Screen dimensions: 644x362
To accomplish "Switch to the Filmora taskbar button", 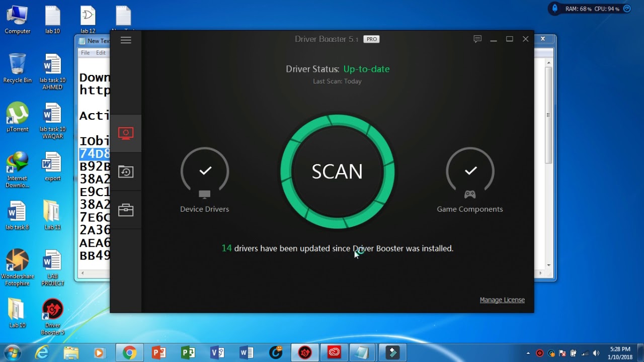I will 393,353.
